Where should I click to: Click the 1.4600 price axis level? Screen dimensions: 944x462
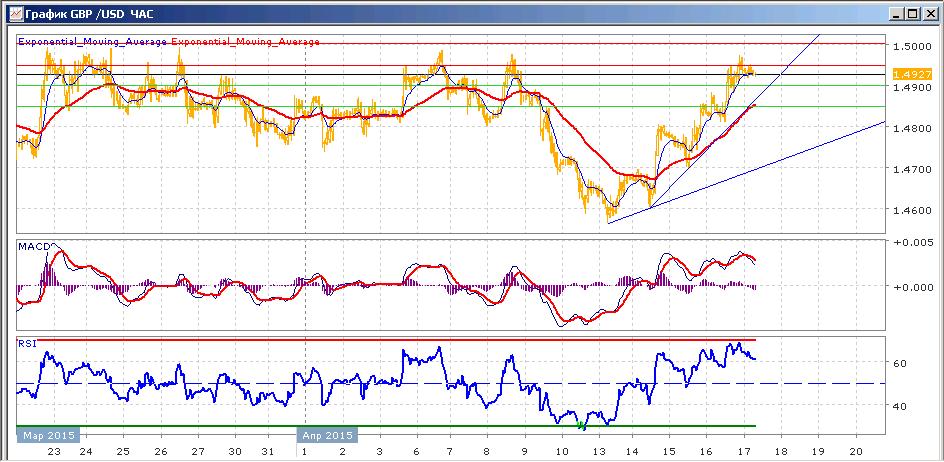tap(912, 211)
